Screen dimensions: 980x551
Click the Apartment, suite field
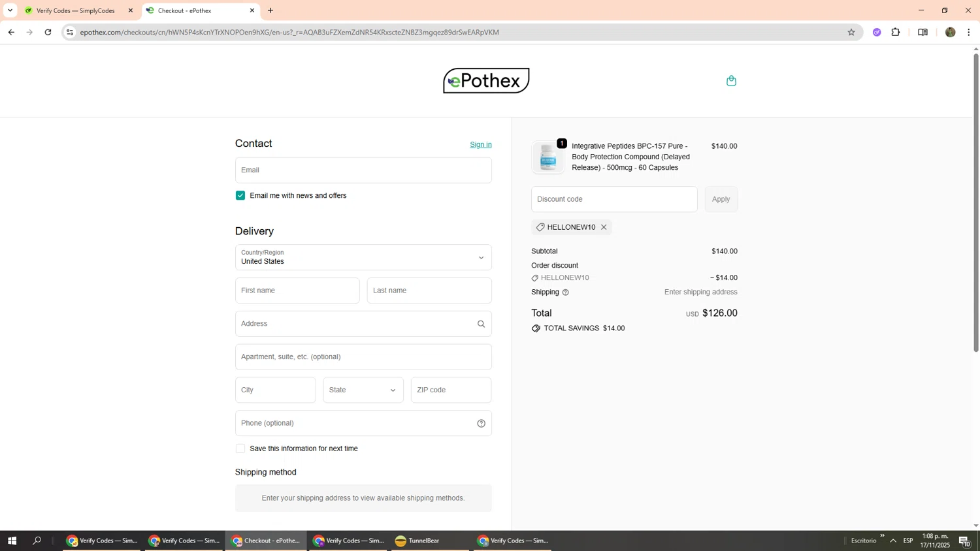pos(363,357)
